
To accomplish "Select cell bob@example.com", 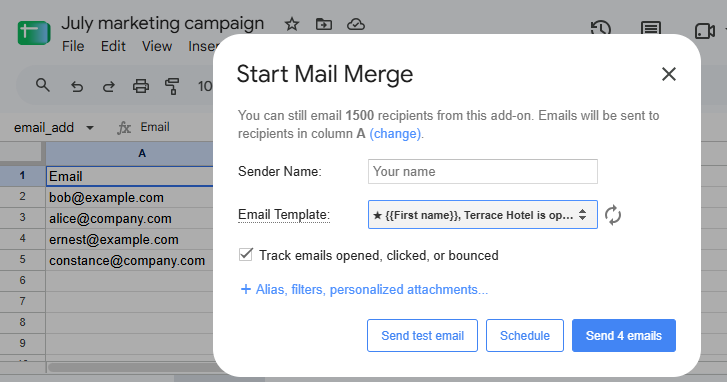I will [x=129, y=197].
